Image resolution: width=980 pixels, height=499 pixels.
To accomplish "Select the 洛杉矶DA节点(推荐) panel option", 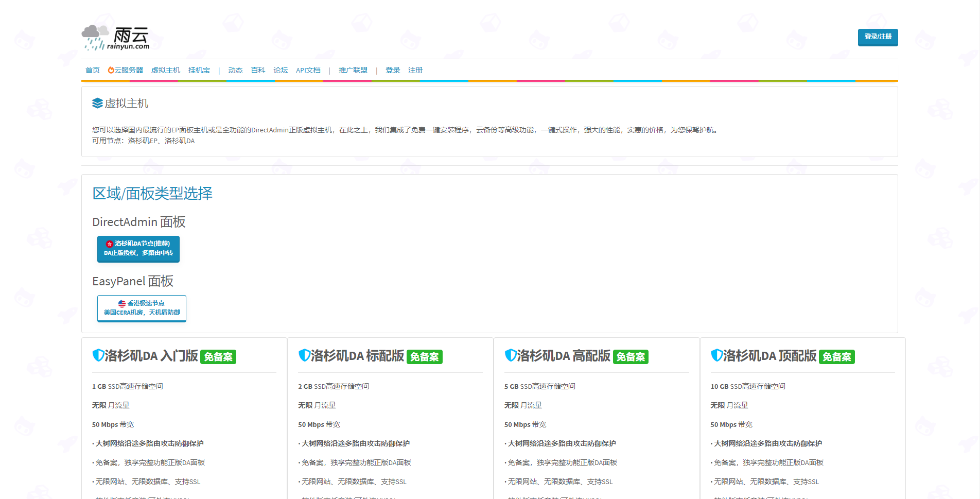I will [x=138, y=249].
